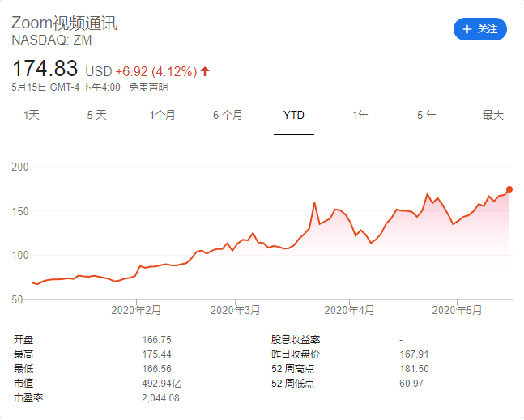524x420 pixels.
Task: Switch to the 5 年 chart tab
Action: (427, 115)
